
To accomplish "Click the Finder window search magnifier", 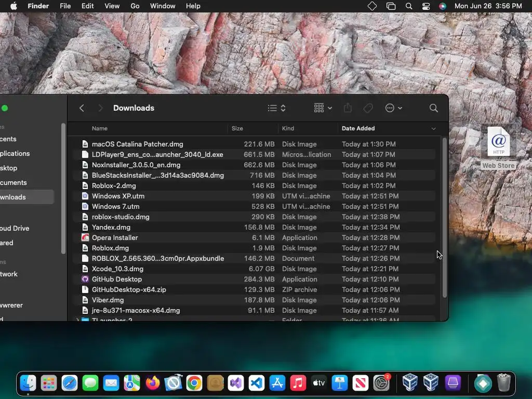I will pos(434,108).
